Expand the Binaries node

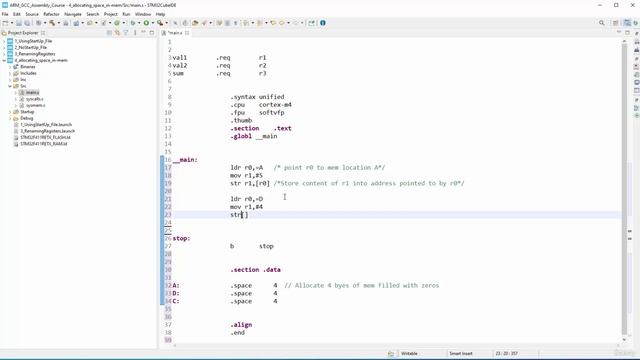pyautogui.click(x=10, y=67)
